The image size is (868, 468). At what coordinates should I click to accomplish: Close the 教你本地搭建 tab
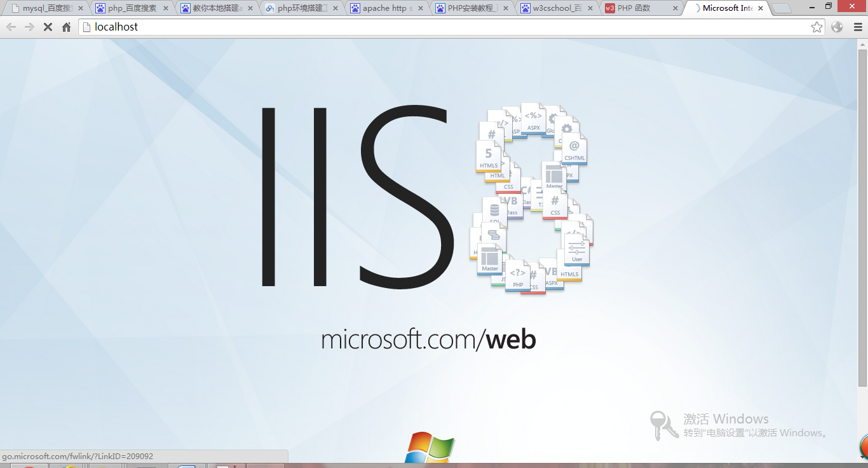point(251,8)
